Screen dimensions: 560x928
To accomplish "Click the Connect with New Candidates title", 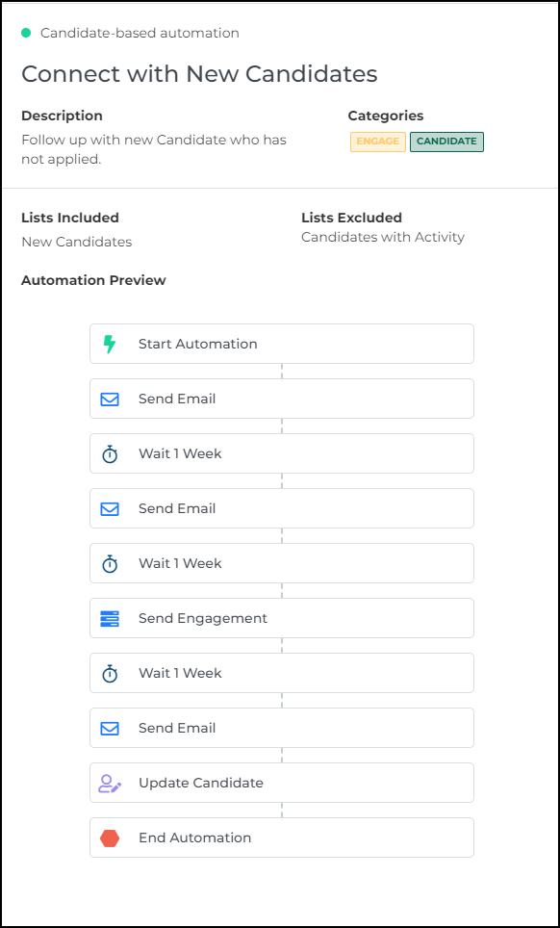I will point(199,74).
